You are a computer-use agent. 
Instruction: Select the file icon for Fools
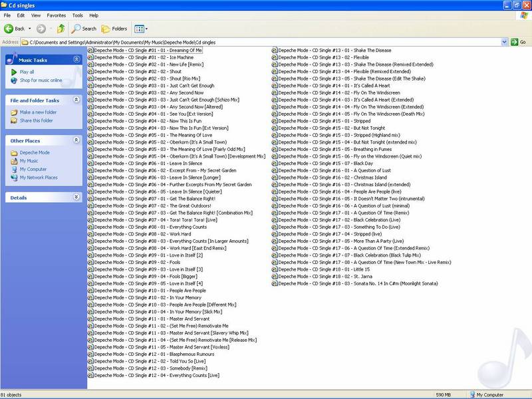point(90,262)
